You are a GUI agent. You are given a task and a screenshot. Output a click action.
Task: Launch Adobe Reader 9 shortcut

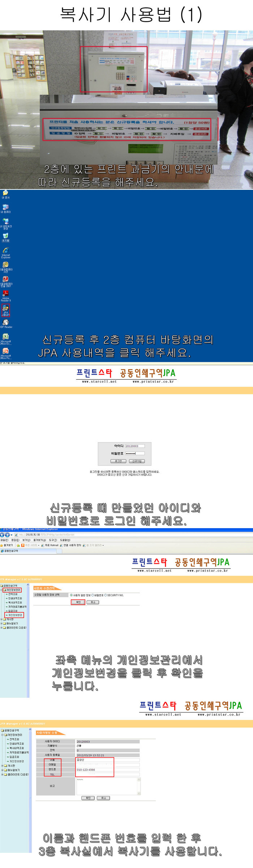point(6,296)
